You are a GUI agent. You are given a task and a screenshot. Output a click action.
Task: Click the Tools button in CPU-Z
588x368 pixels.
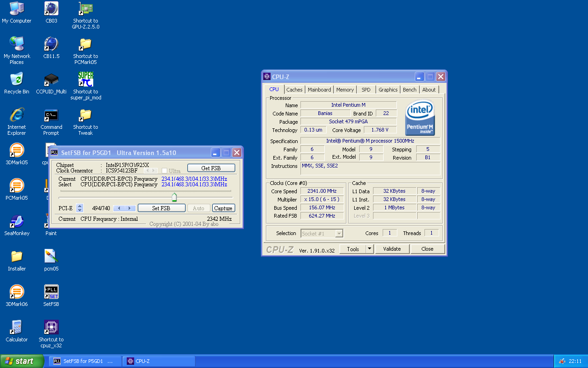coord(353,249)
